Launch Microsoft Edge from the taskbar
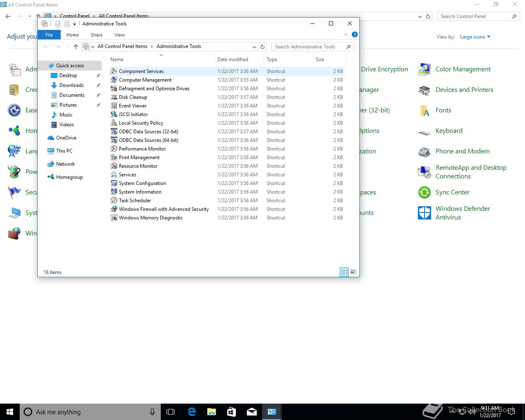525x420 pixels. point(192,412)
